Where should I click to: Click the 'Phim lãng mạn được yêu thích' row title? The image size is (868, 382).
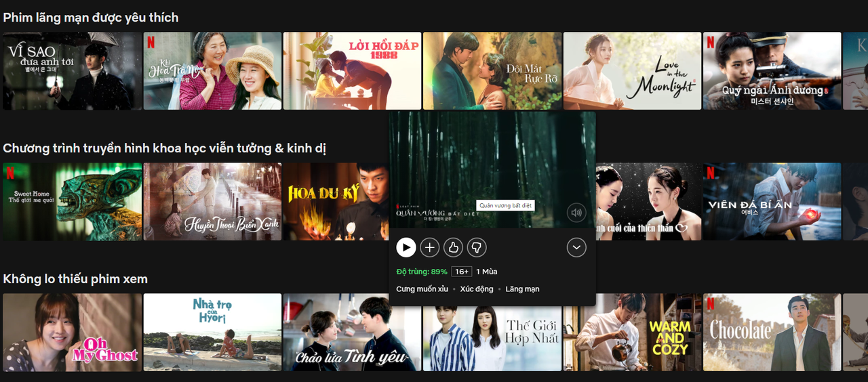point(91,18)
